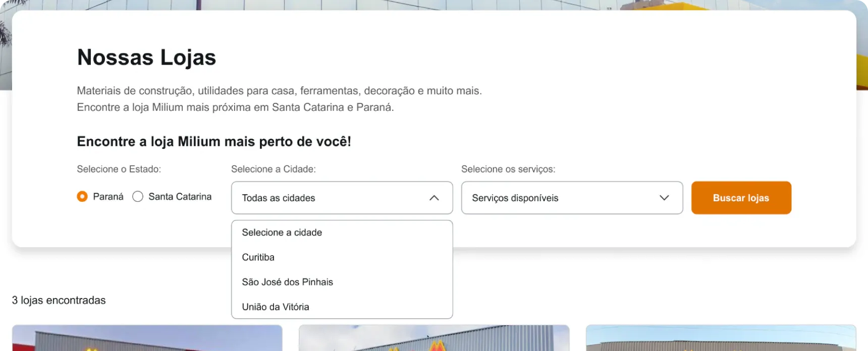The width and height of the screenshot is (868, 351).
Task: Open the middle store photo thumbnail
Action: (434, 338)
